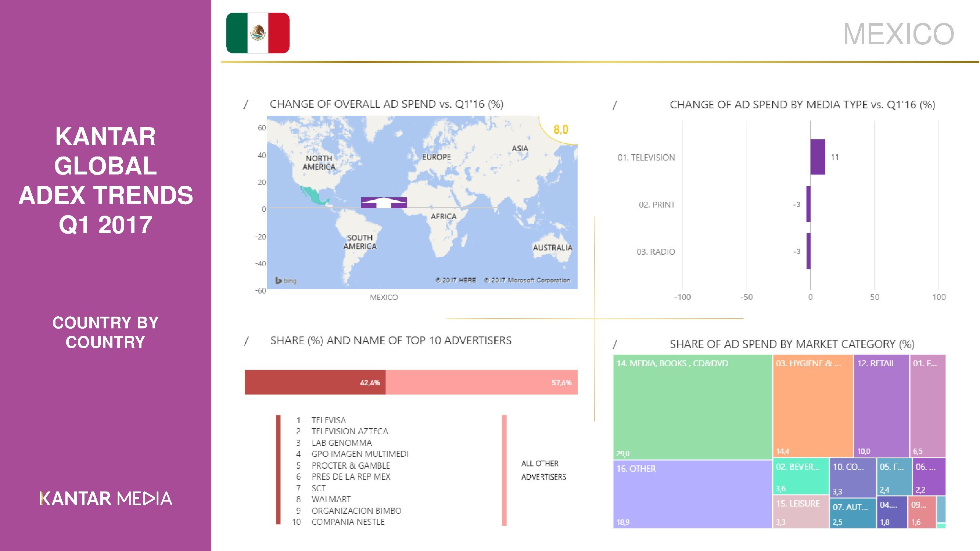Select TELEVISION AZTECA in advertiser list

click(x=349, y=431)
